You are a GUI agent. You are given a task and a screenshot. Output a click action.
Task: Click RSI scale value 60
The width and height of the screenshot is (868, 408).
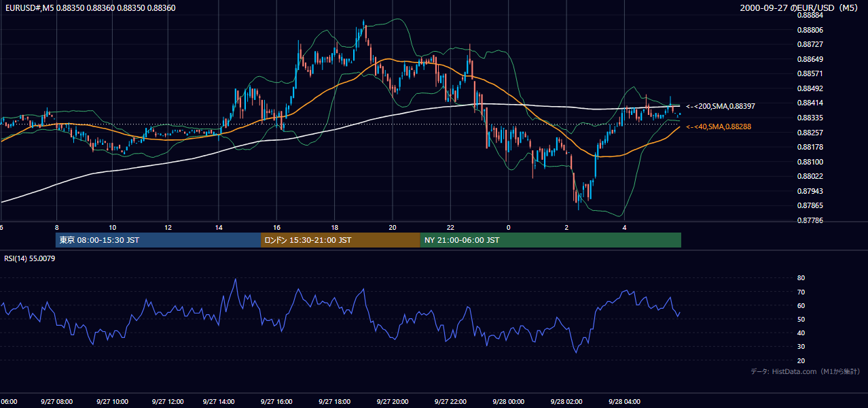[x=801, y=305]
